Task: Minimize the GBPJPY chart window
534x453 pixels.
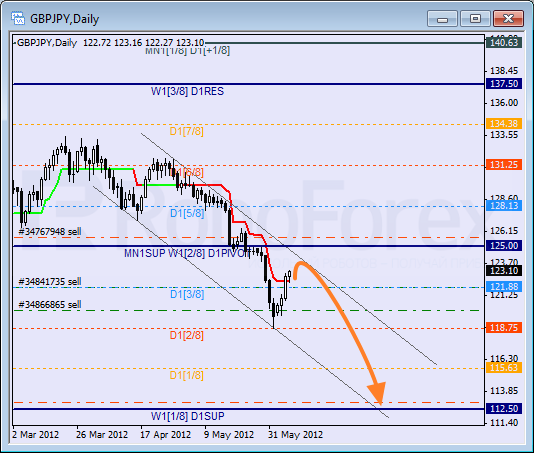Action: (442, 18)
